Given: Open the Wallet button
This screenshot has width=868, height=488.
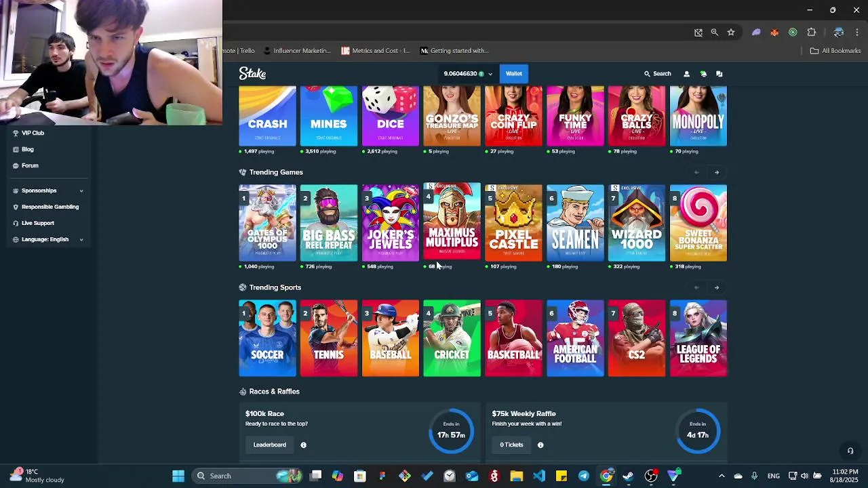Looking at the screenshot, I should coord(514,74).
